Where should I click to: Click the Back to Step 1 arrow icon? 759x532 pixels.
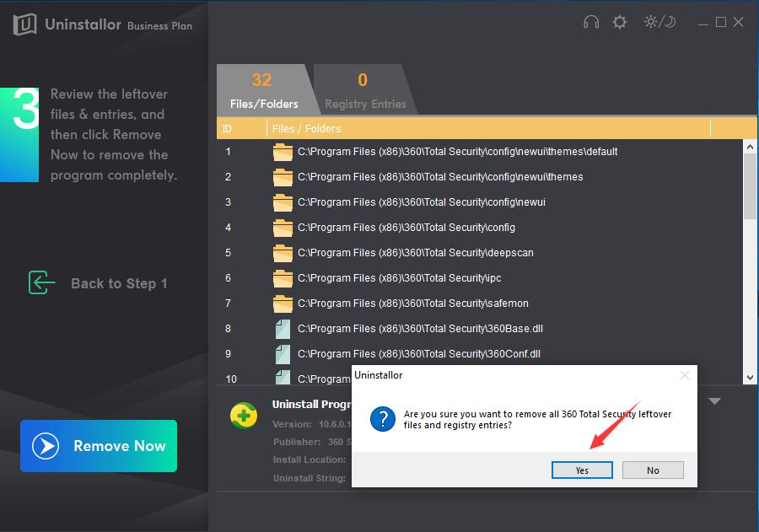[41, 283]
